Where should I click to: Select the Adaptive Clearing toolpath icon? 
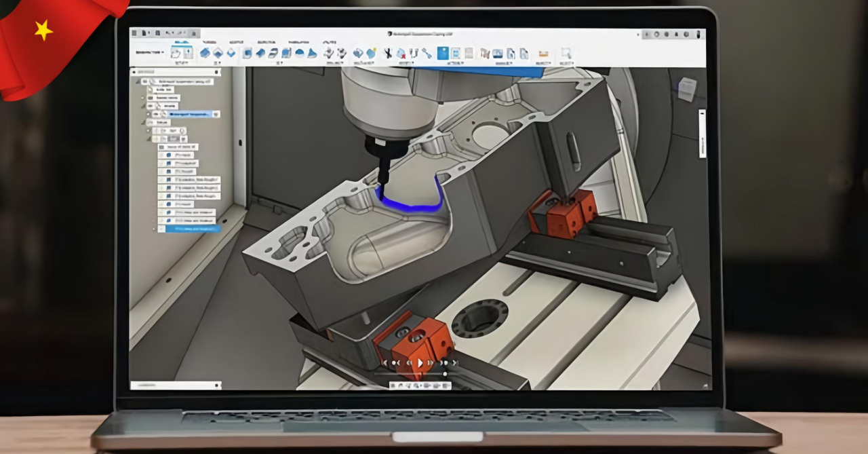point(247,53)
